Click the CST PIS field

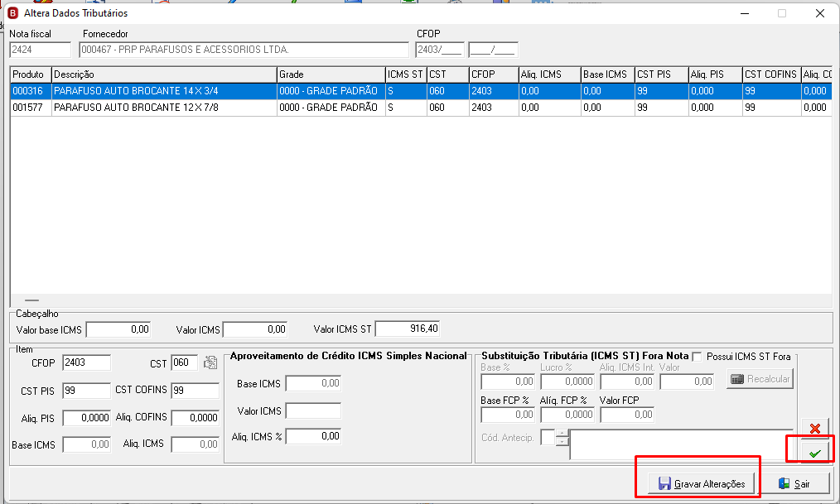click(87, 391)
